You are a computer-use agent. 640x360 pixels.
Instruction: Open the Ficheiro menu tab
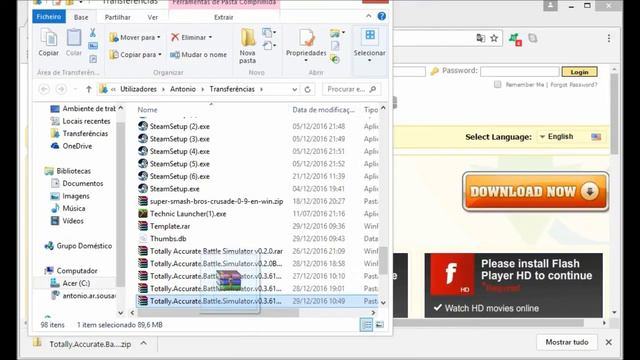pos(49,17)
